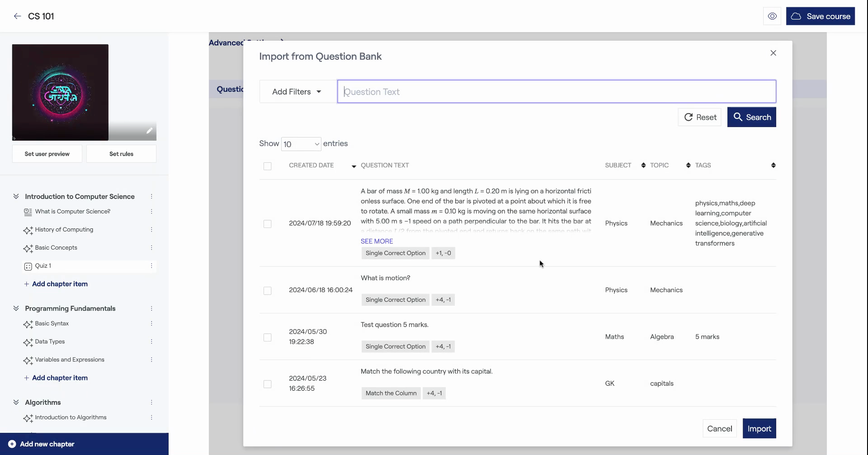Screen dimensions: 868x455
Task: Sort by the Tags column arrows
Action: click(x=773, y=166)
